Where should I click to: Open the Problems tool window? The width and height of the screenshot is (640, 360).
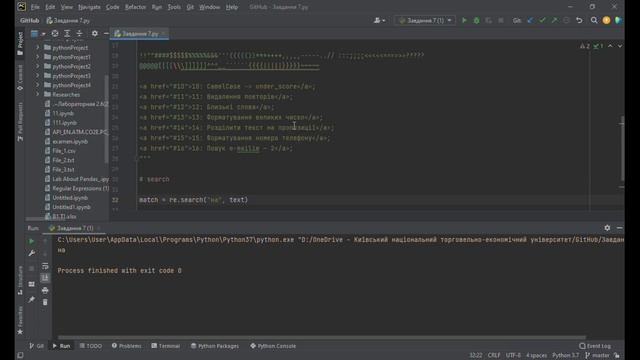click(x=127, y=346)
